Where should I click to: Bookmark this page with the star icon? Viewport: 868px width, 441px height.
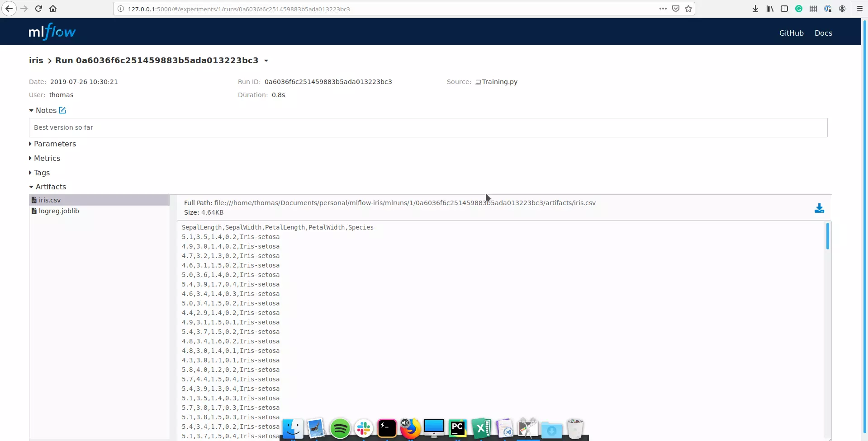(x=688, y=9)
